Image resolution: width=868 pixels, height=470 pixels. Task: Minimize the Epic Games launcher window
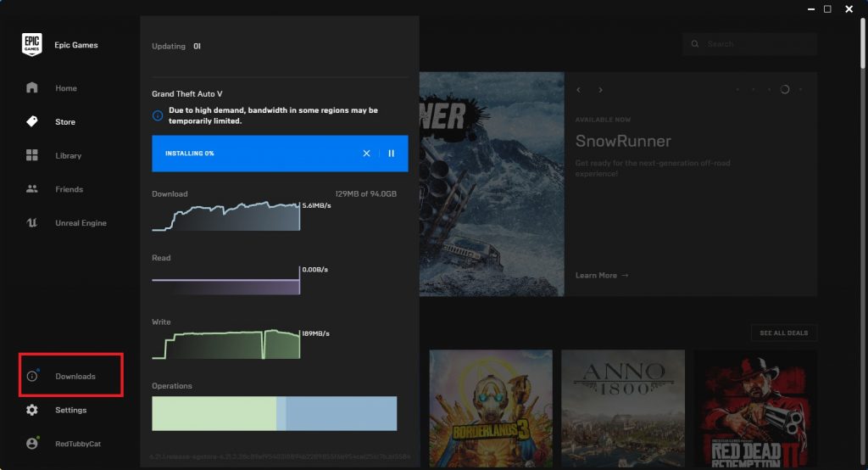click(x=811, y=9)
